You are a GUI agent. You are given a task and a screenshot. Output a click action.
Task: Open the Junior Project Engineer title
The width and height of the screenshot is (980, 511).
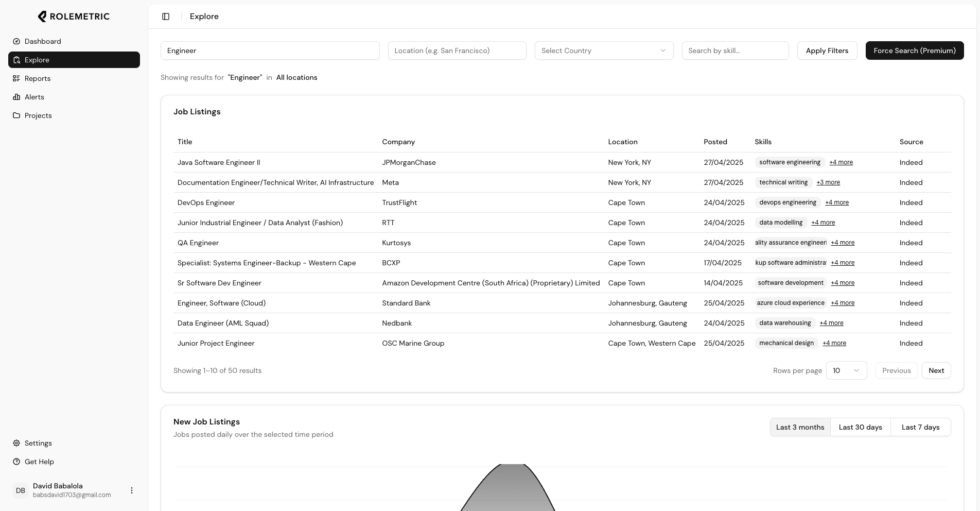tap(216, 343)
